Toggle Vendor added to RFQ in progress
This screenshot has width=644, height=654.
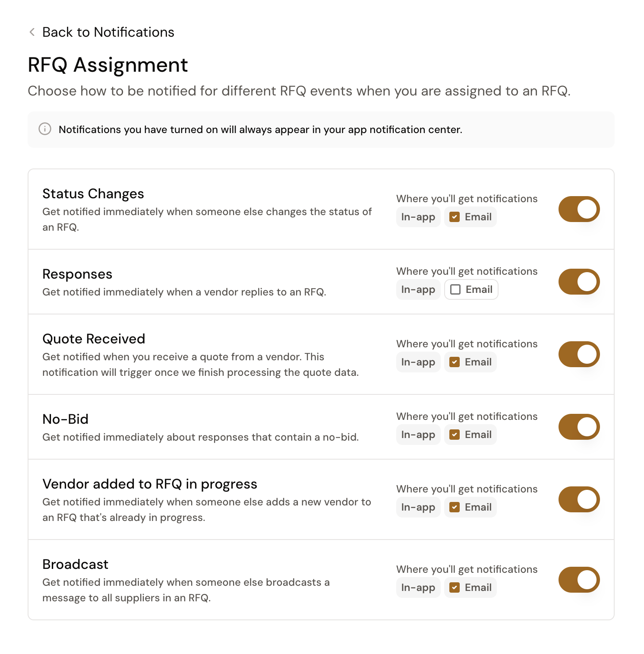pos(579,500)
